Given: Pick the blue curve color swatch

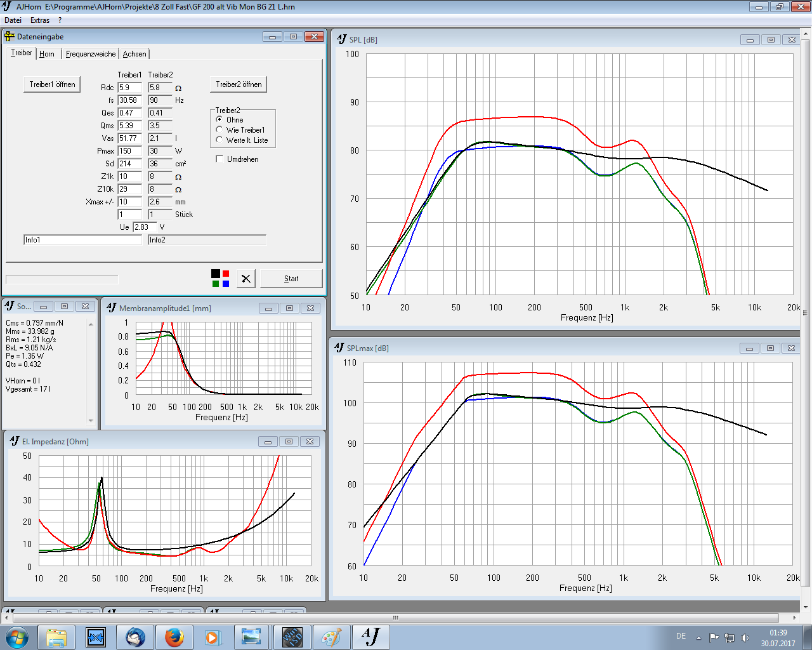Looking at the screenshot, I should pyautogui.click(x=226, y=284).
